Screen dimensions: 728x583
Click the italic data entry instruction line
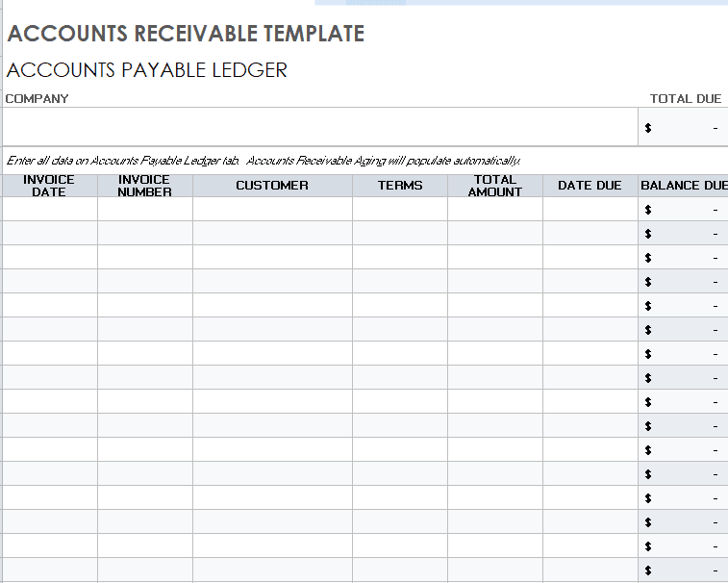(263, 161)
